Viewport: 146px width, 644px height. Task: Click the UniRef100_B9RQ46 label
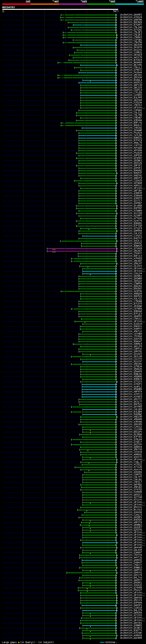[x=131, y=311]
